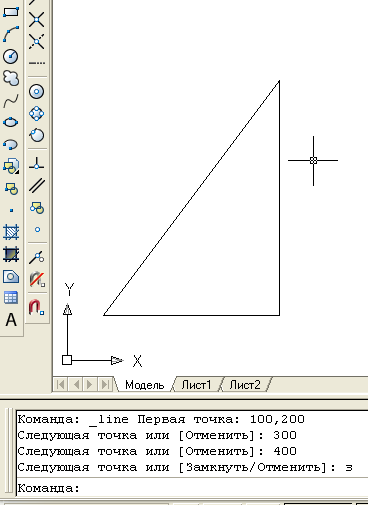Choose Snap to Tangent icon
Viewport: 368px width, 505px height.
pyautogui.click(x=37, y=135)
